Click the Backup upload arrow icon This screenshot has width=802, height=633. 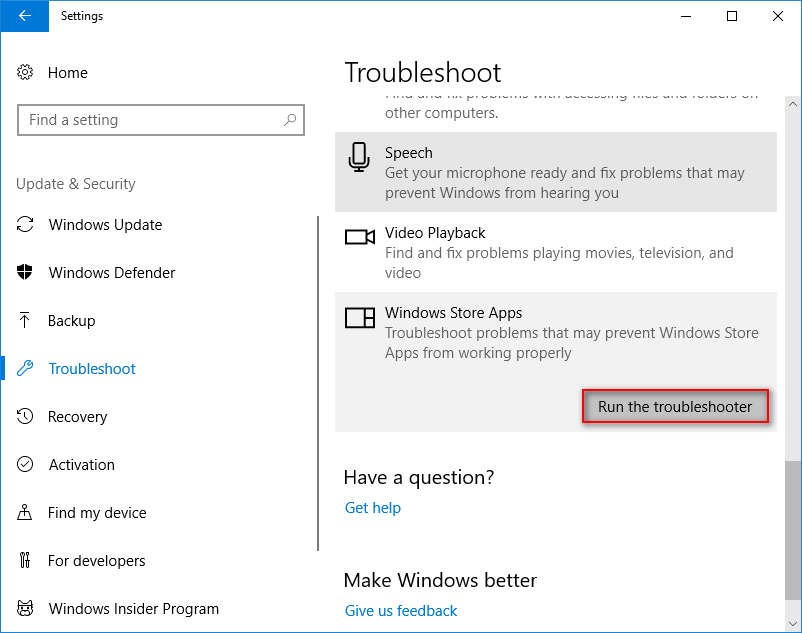[26, 321]
